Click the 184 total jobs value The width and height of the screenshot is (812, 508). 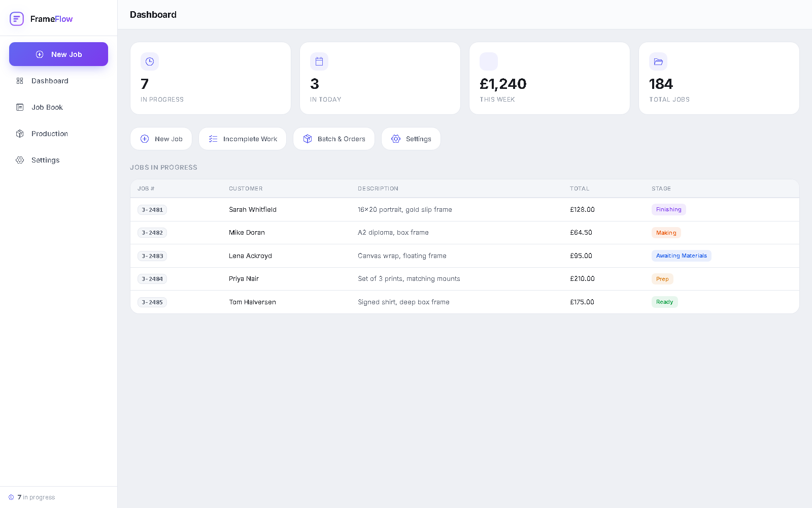pyautogui.click(x=661, y=84)
